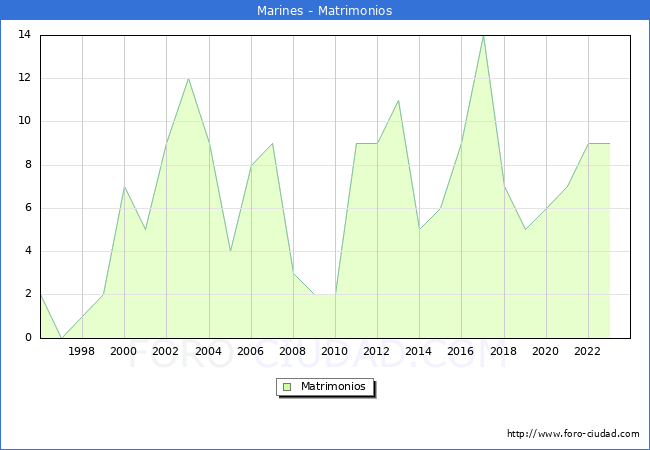Click the 2 y-axis label
The height and width of the screenshot is (450, 650).
[x=27, y=294]
